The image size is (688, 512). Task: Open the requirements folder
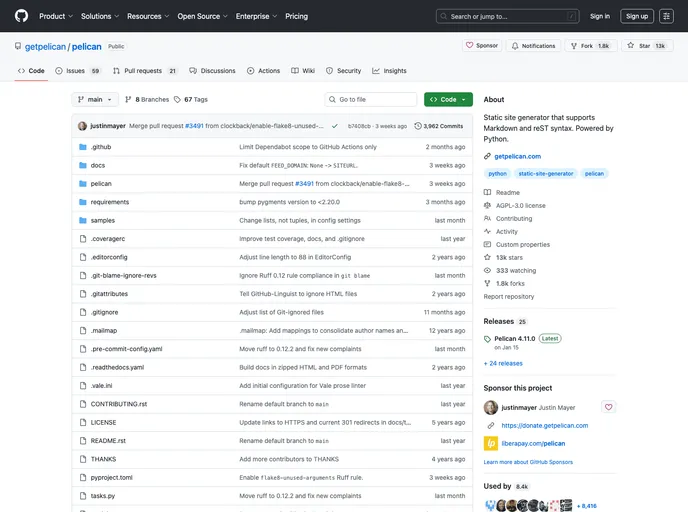(110, 202)
